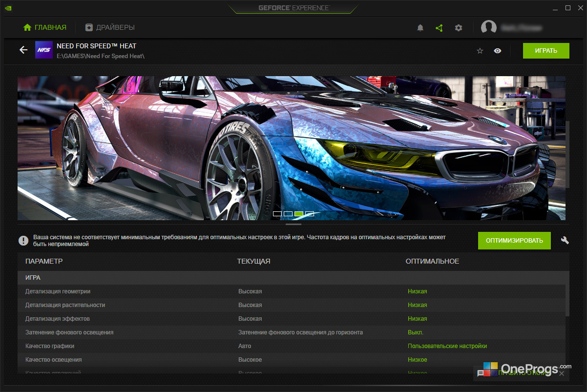Switch to the ДРАЙВЕРЫ tab
587x392 pixels.
110,27
